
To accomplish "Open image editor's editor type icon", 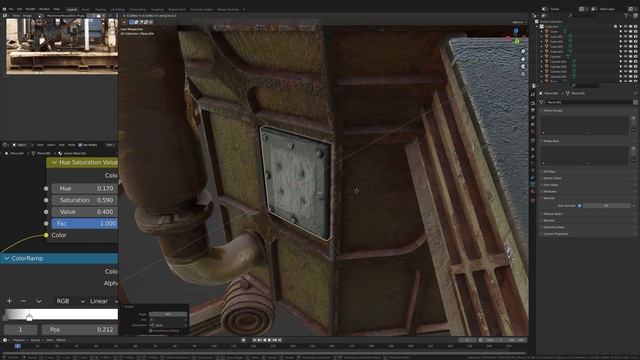I will 5,16.
